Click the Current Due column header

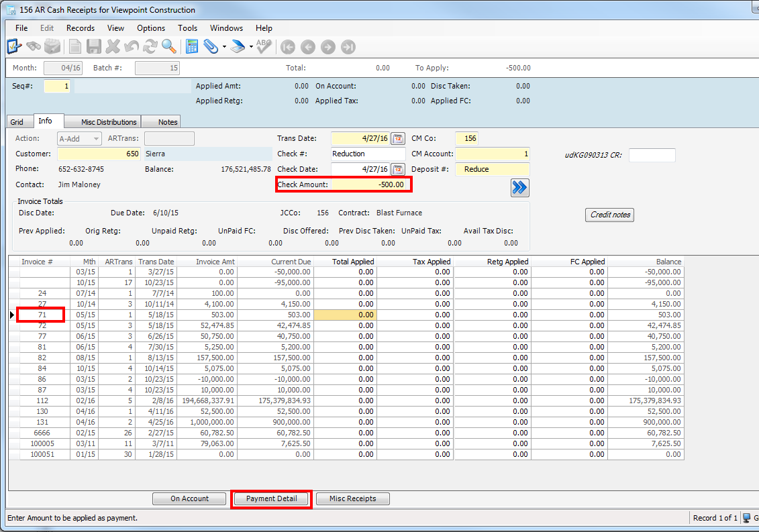point(275,262)
